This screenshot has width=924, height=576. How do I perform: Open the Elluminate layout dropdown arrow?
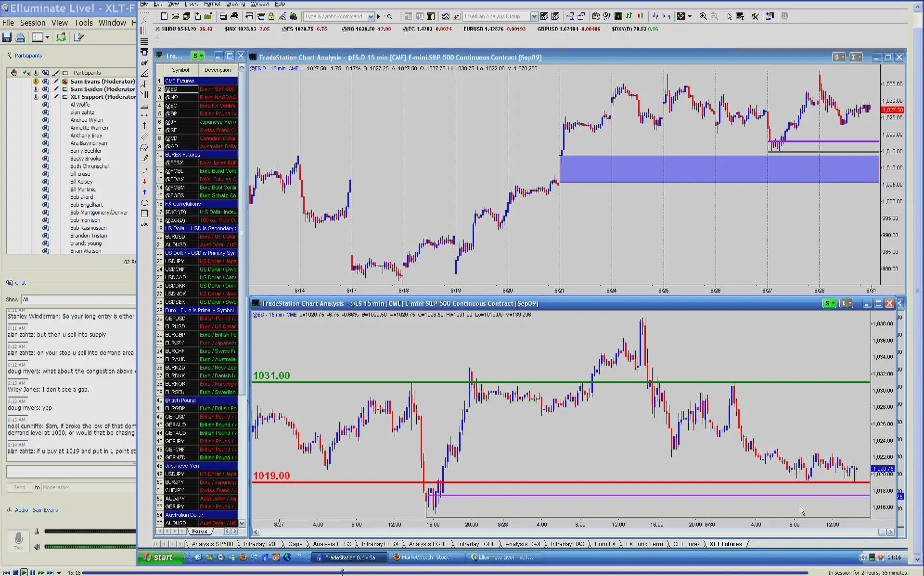tap(47, 38)
